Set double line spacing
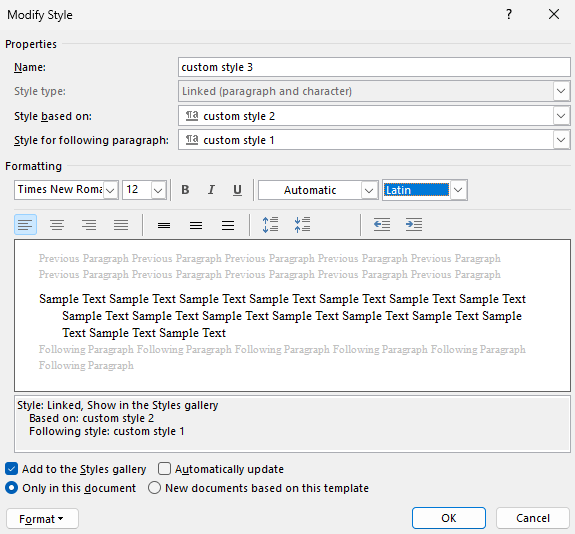575x534 pixels. click(x=228, y=225)
